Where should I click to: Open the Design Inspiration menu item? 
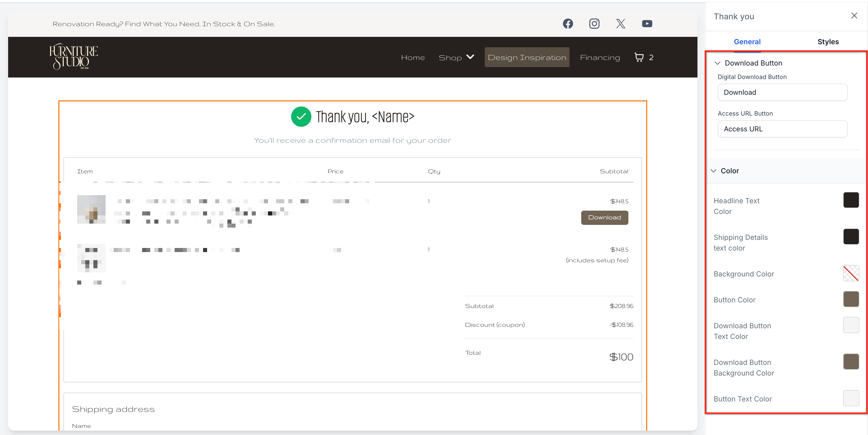point(527,57)
